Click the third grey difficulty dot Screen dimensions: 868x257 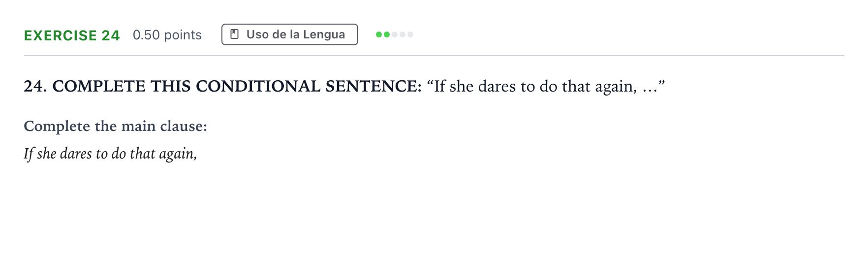[x=395, y=34]
